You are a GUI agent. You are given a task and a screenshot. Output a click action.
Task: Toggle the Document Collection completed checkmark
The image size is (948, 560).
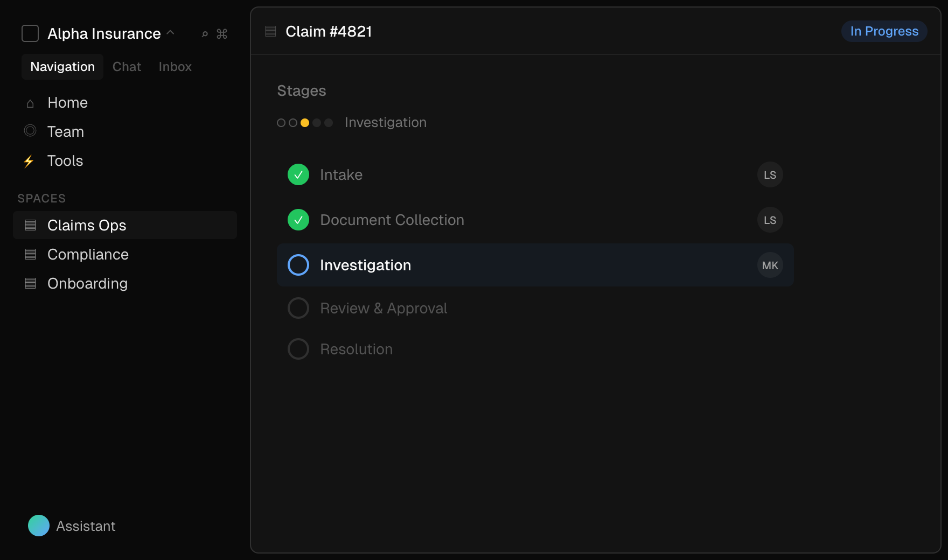click(x=298, y=220)
